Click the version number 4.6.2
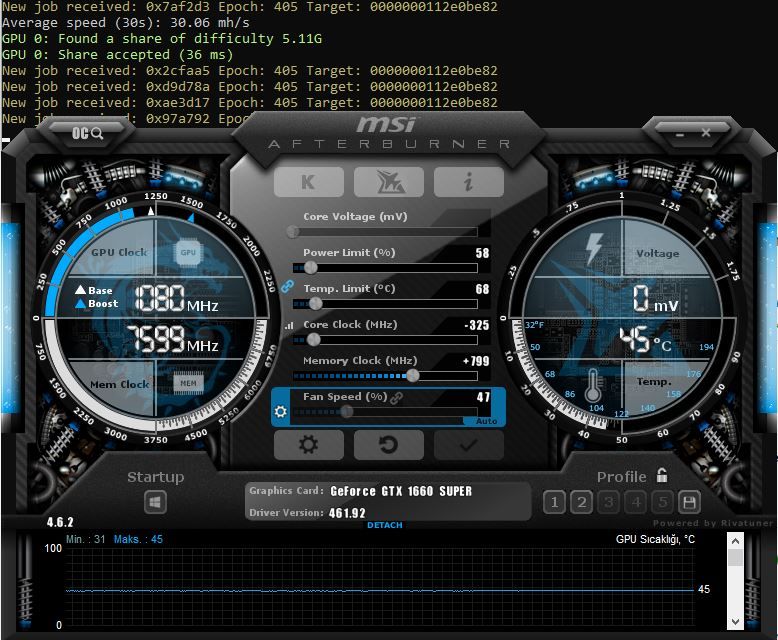This screenshot has height=640, width=778. point(60,522)
